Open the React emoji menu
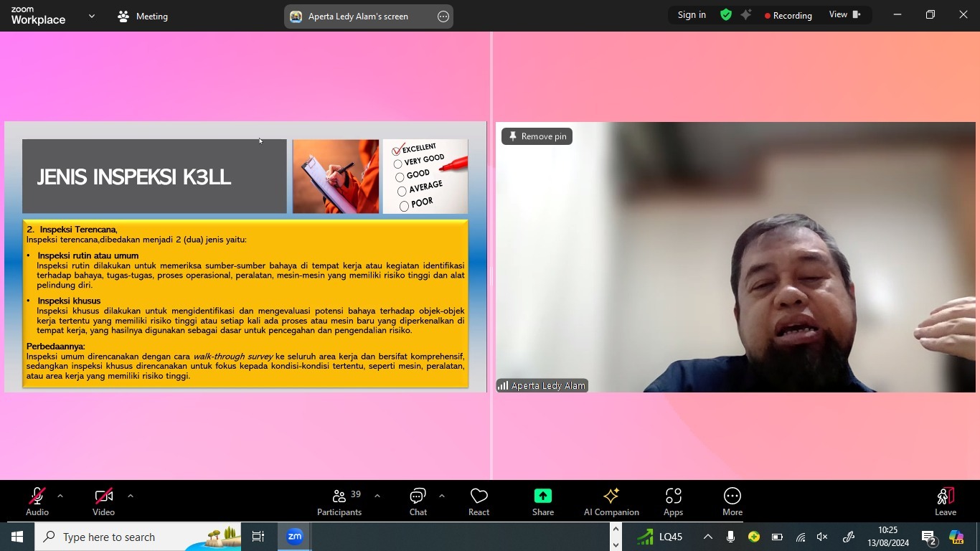Screen dimensions: 980x551 [x=479, y=501]
